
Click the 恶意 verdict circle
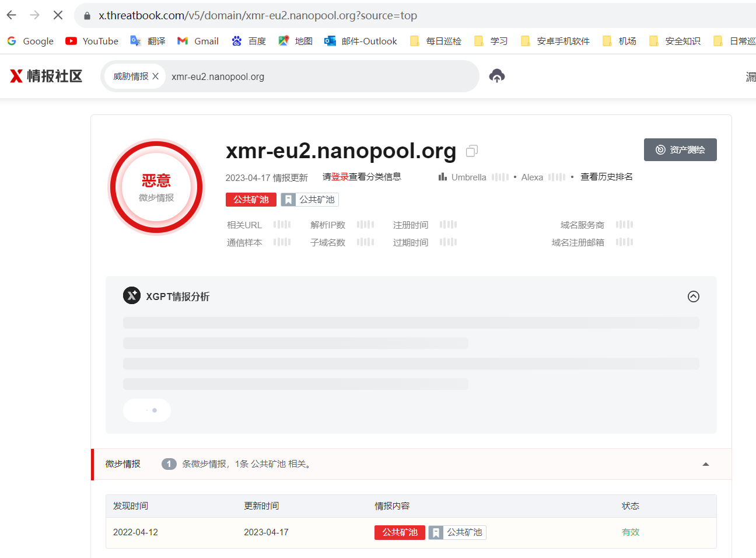(x=156, y=187)
